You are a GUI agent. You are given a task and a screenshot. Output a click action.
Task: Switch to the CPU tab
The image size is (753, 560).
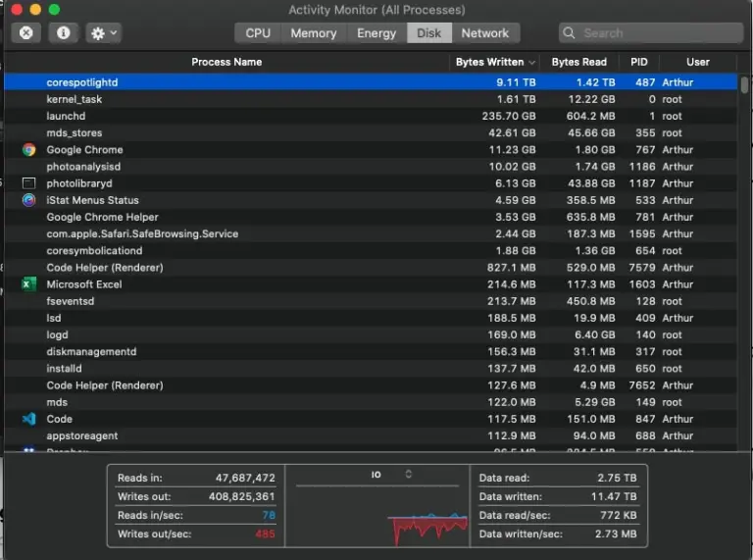(x=258, y=33)
